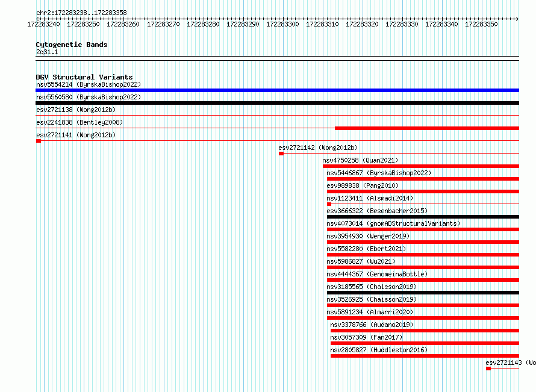
Task: Click ruler position 172283350
Action: click(x=481, y=24)
